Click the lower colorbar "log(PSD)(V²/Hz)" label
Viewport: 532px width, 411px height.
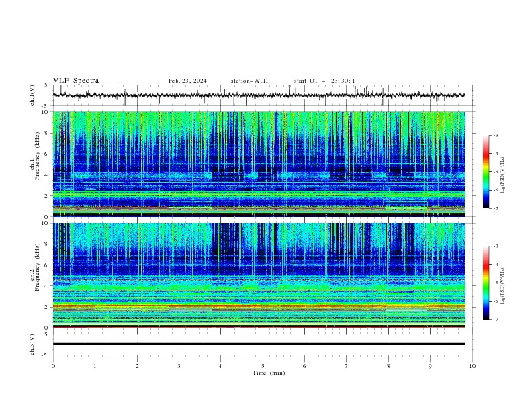coord(503,286)
